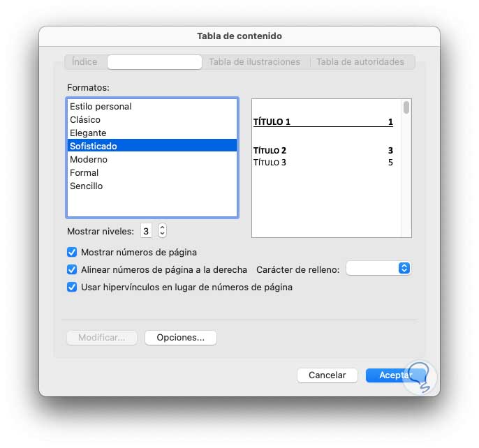Select the Sofisticado format entry
The height and width of the screenshot is (448, 479).
[94, 147]
